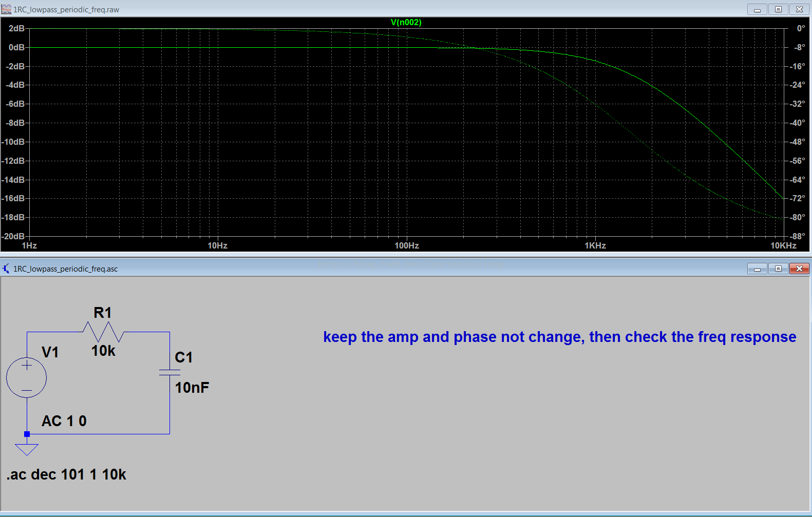This screenshot has width=812, height=517.
Task: Click the 10KHz label on frequency axis
Action: pos(783,245)
